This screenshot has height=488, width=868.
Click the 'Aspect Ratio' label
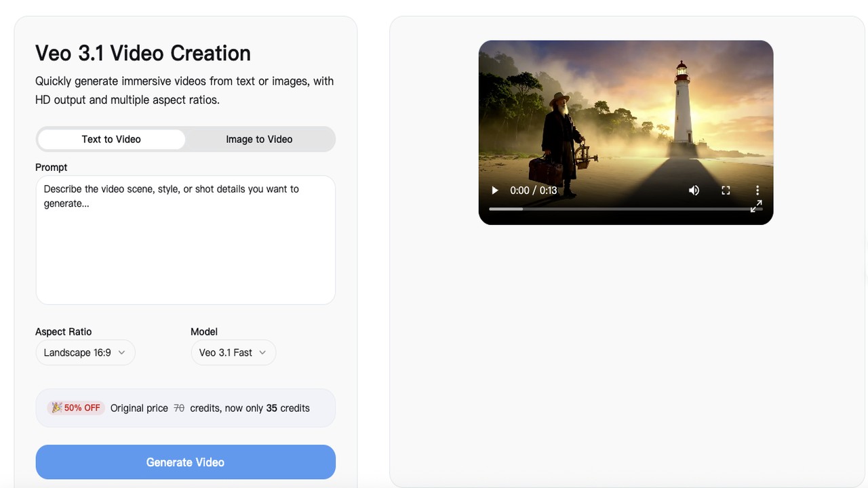pyautogui.click(x=63, y=331)
